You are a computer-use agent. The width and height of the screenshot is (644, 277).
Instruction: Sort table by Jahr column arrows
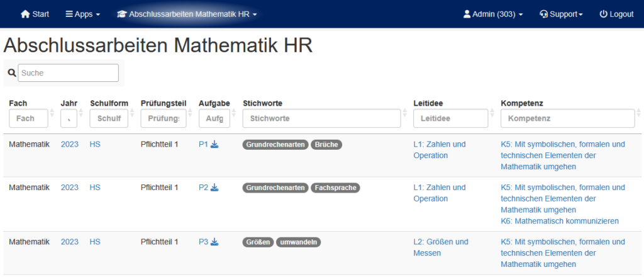coord(81,113)
